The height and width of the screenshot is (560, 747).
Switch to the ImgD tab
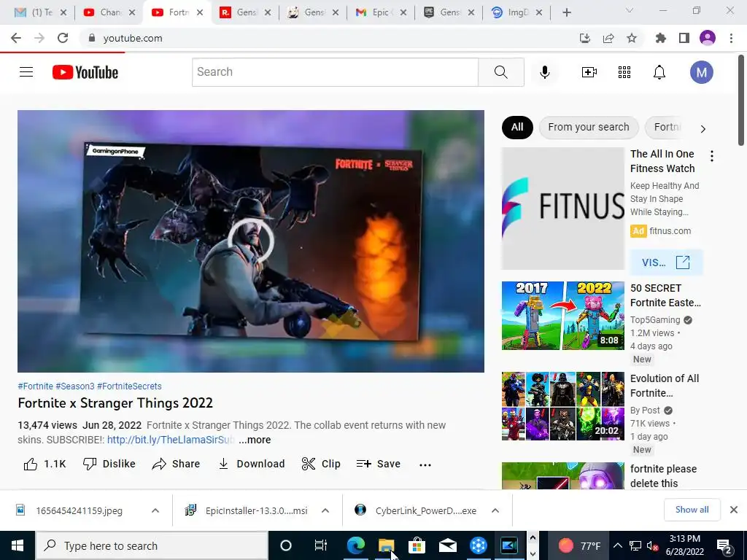(x=517, y=12)
